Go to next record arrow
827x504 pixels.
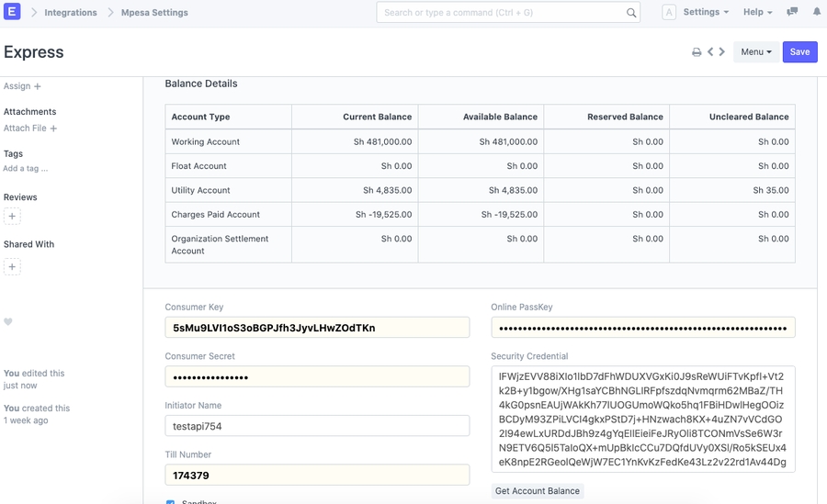722,52
